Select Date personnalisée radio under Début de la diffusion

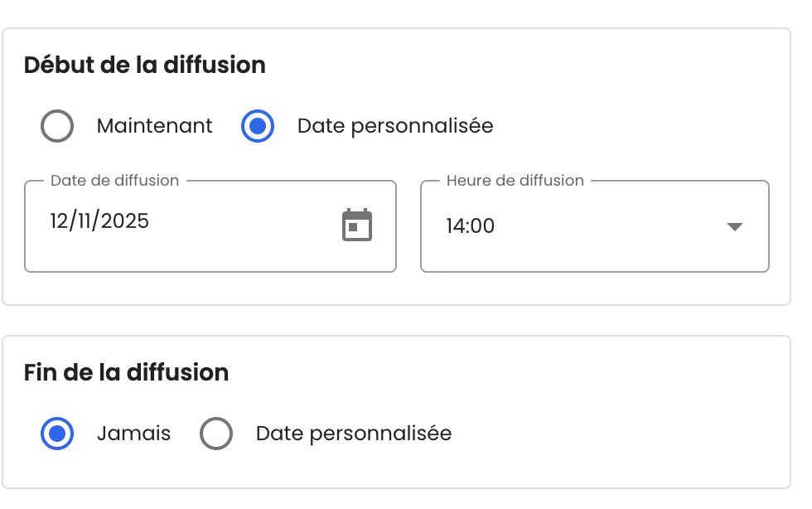click(x=258, y=126)
